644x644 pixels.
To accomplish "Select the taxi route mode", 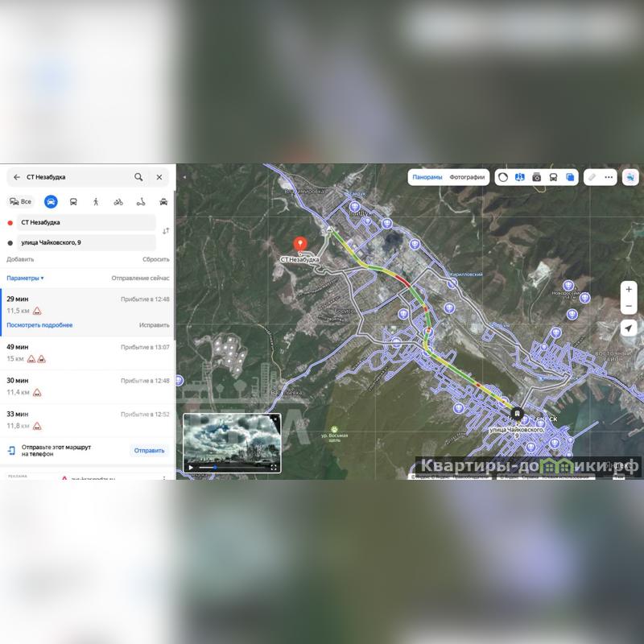I will tap(163, 201).
